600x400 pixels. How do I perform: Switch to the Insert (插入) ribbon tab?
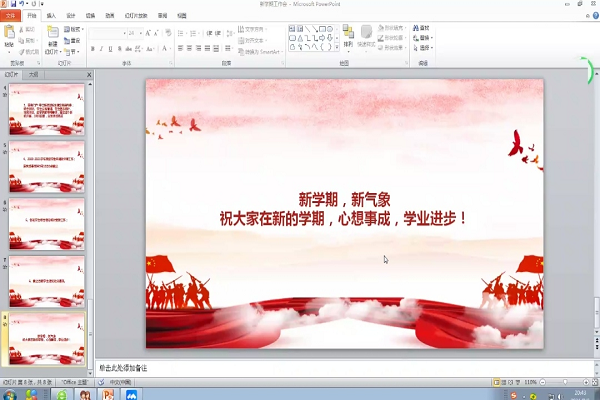click(51, 16)
